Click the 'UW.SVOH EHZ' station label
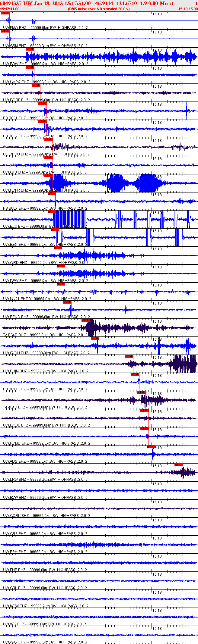This screenshot has height=644, width=198. [16, 353]
